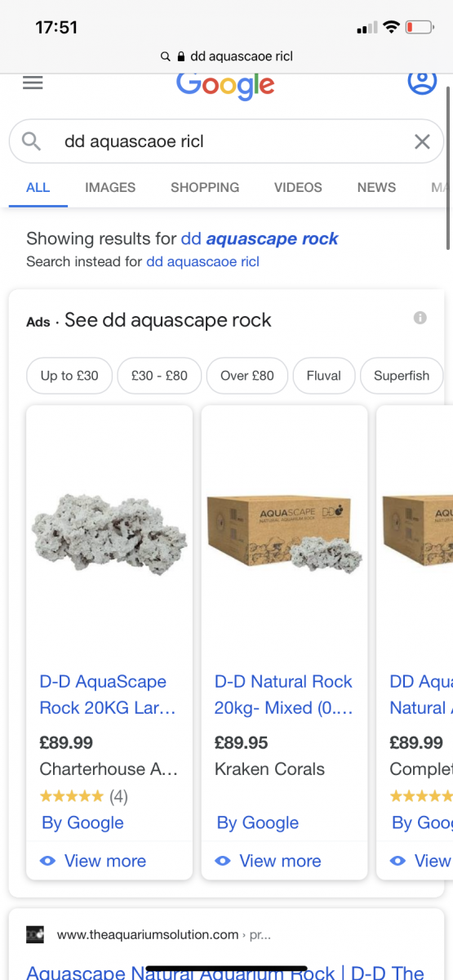The width and height of the screenshot is (453, 980).
Task: Click eye icon under Kraken Corals listing
Action: click(x=223, y=861)
